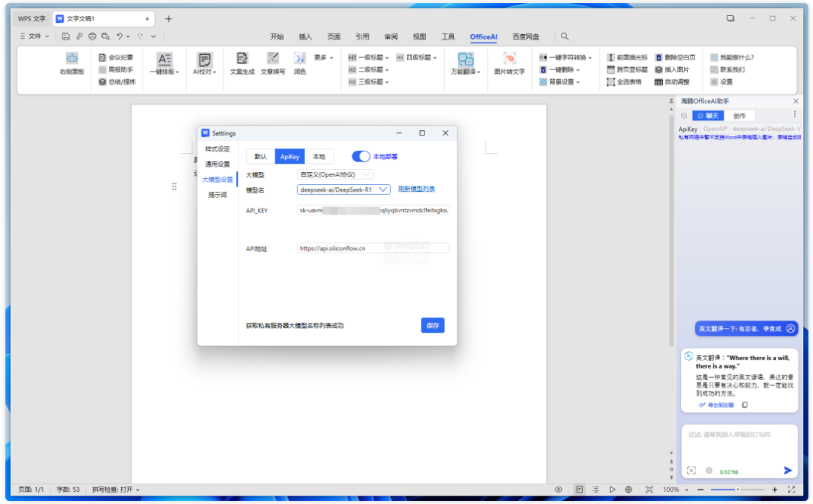813x504 pixels.
Task: Click the 润色 polish icon
Action: point(299,59)
